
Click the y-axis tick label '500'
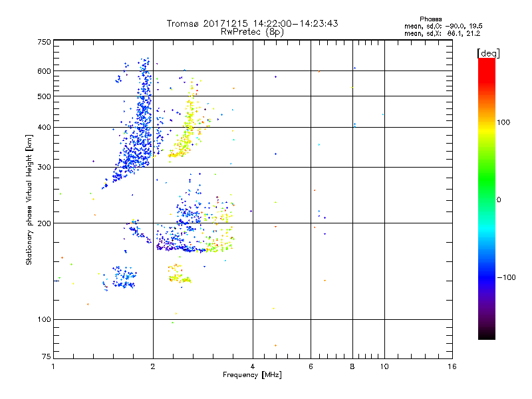pyautogui.click(x=44, y=96)
